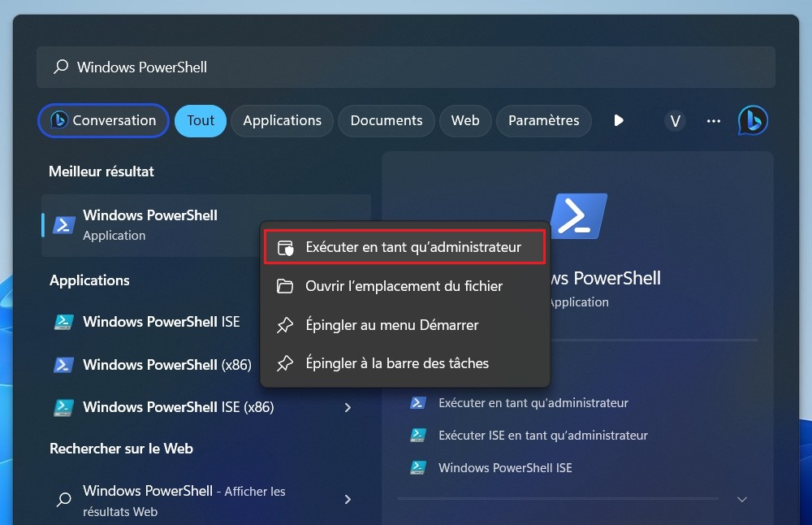Select the Tout filter tab
The height and width of the screenshot is (525, 812).
[201, 121]
